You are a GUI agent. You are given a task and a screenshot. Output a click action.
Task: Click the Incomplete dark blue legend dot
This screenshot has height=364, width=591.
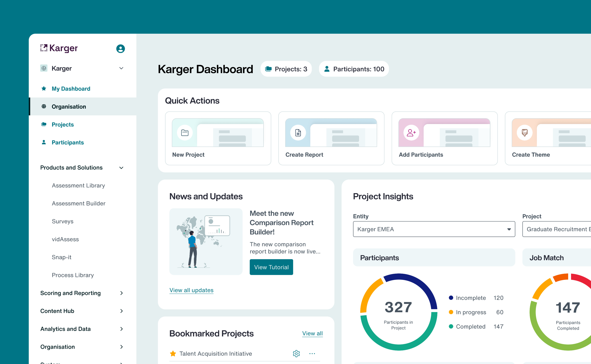[451, 298]
